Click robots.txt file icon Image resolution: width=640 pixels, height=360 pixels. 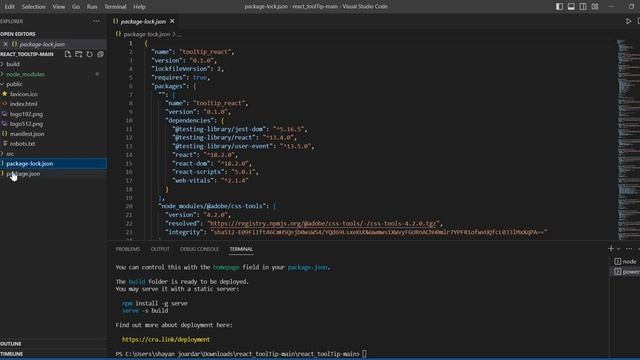[5, 144]
